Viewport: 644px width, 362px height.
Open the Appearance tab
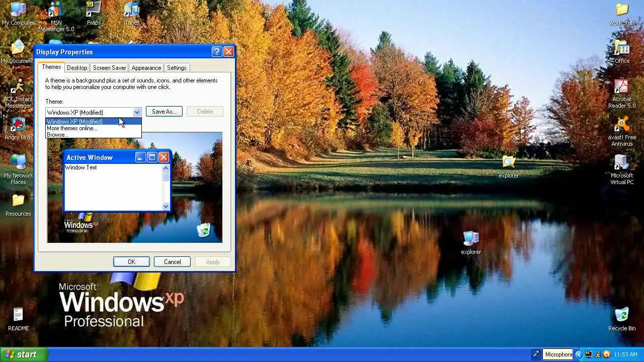[x=146, y=68]
